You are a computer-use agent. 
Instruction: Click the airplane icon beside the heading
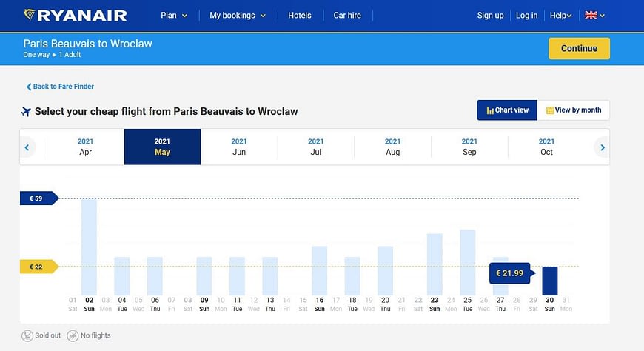26,111
